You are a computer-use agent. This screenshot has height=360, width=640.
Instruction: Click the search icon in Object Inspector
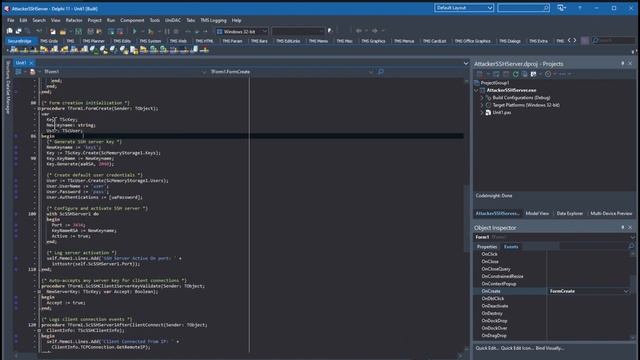coord(631,246)
